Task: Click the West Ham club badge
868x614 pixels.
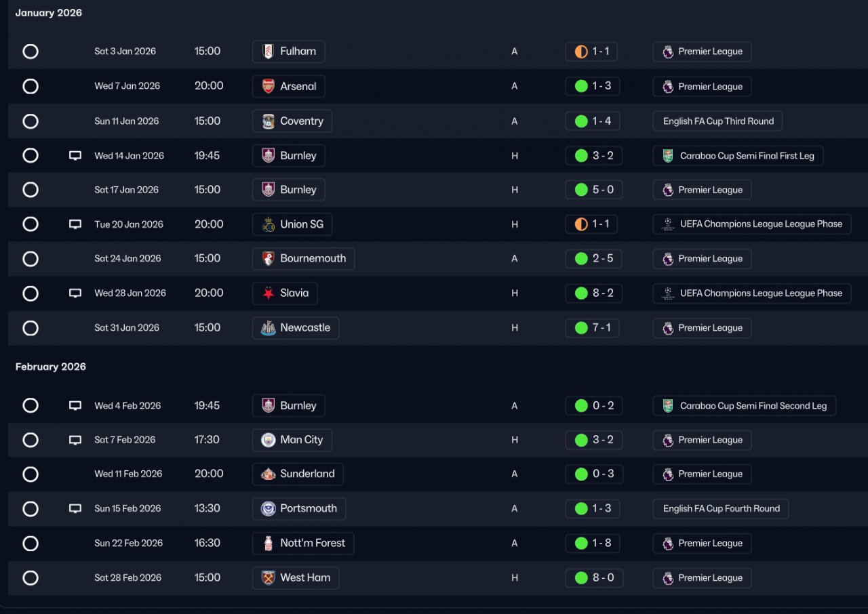Action: point(269,578)
